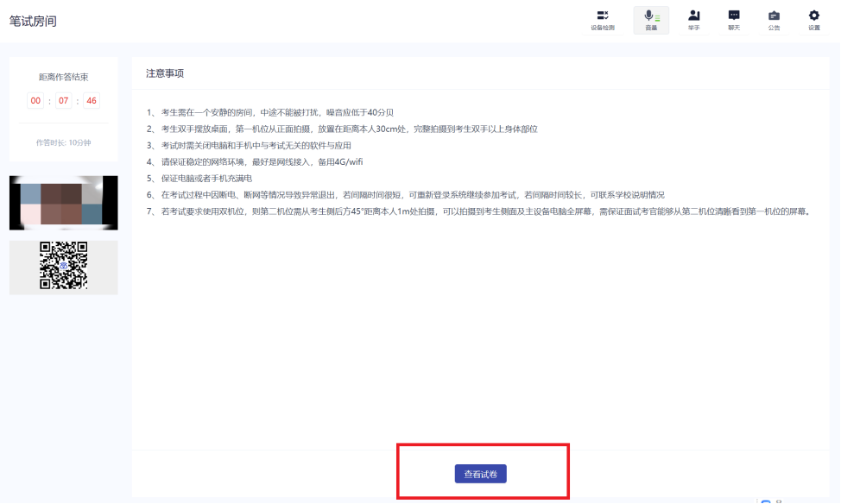Click the countdown minutes field showing 07
This screenshot has width=841, height=504.
[x=63, y=100]
